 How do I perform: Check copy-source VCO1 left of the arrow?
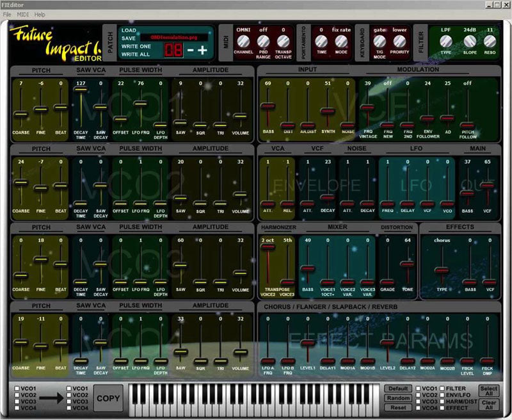(x=17, y=389)
